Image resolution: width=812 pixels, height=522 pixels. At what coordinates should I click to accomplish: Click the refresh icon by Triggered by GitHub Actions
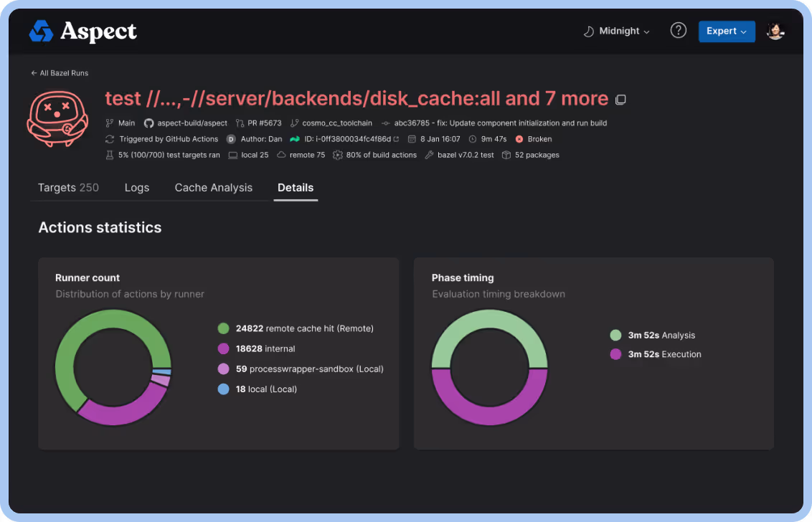pos(110,139)
